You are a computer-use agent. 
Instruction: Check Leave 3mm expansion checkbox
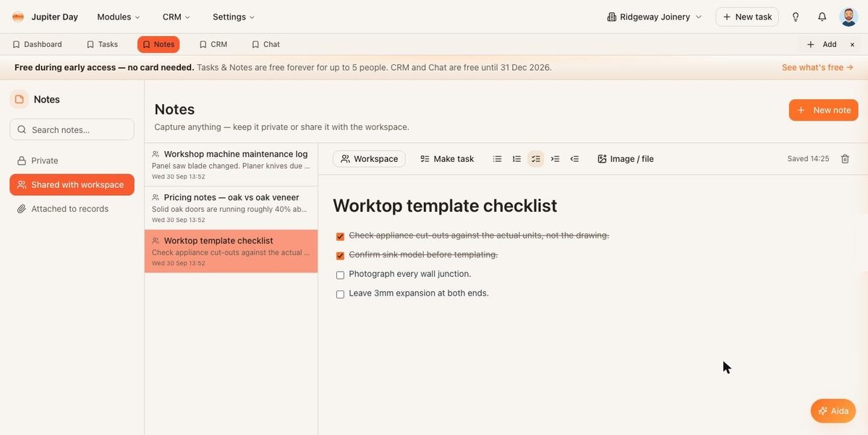(x=340, y=295)
